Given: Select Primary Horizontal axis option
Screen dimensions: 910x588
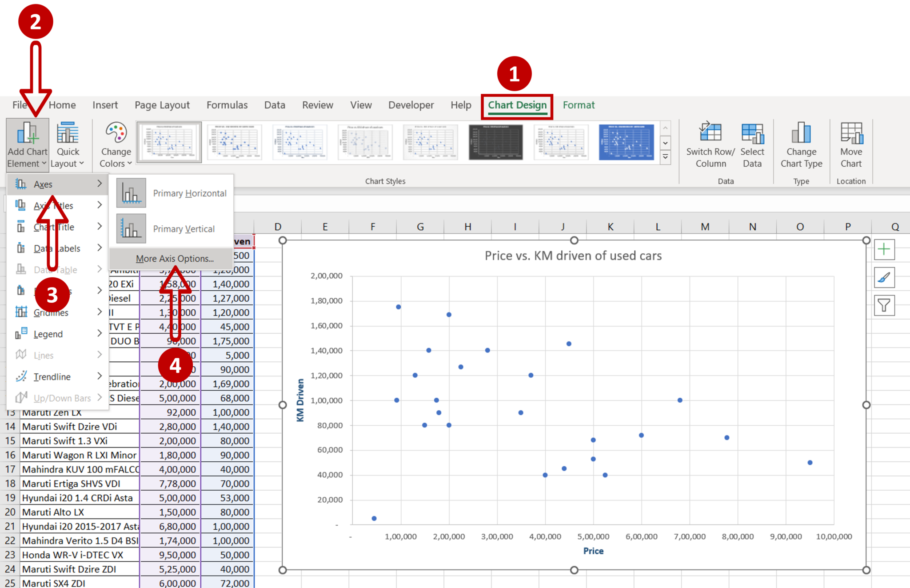Looking at the screenshot, I should coord(189,193).
